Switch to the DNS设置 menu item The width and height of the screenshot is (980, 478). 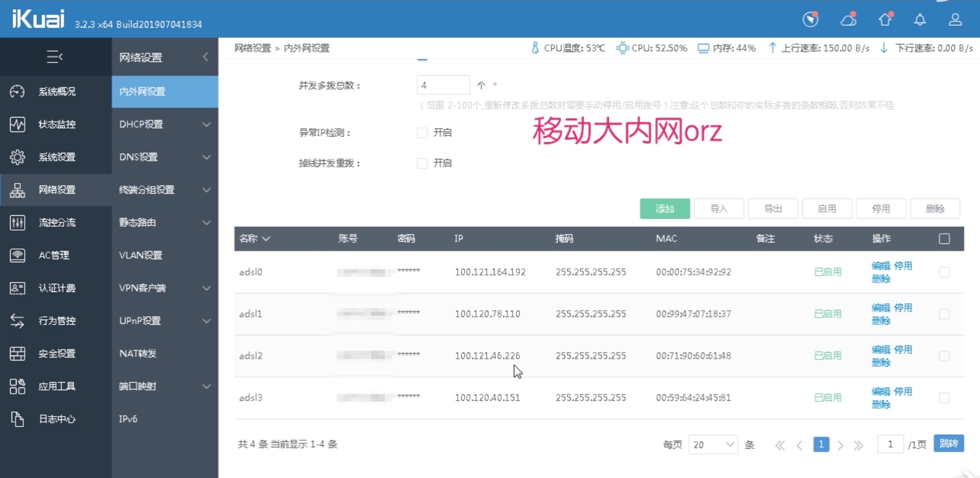[138, 157]
